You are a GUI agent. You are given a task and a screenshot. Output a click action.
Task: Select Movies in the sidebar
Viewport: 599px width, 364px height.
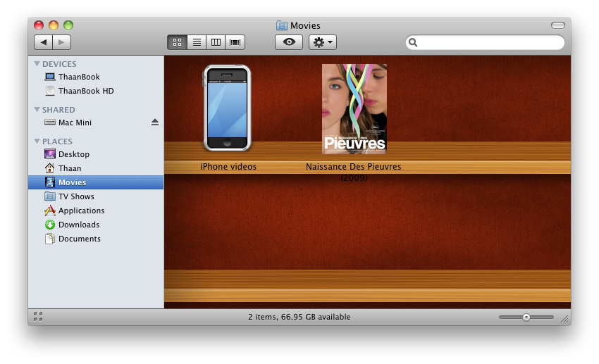point(96,182)
